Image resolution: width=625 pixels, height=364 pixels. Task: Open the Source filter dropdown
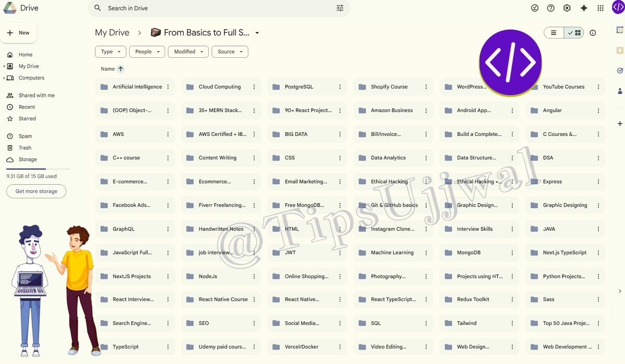click(x=230, y=52)
